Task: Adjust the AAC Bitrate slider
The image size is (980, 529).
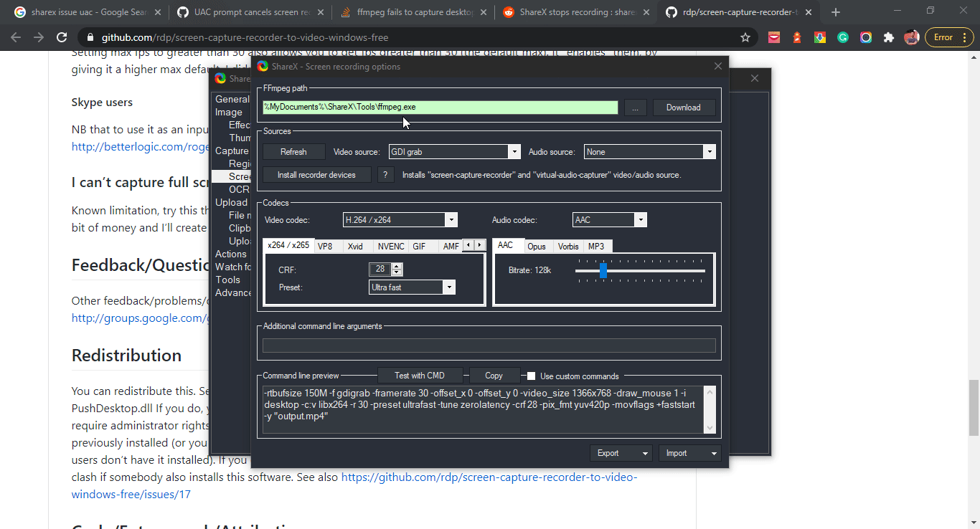Action: [603, 271]
